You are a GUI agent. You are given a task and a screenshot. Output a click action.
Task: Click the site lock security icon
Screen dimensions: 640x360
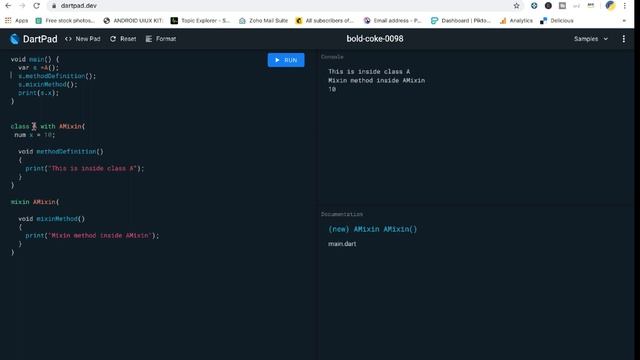click(53, 6)
